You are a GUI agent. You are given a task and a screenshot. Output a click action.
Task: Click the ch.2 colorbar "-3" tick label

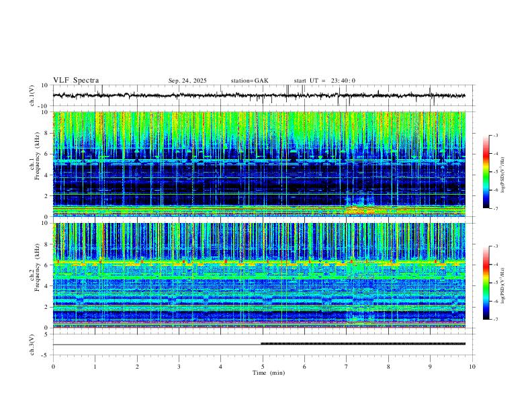point(495,246)
